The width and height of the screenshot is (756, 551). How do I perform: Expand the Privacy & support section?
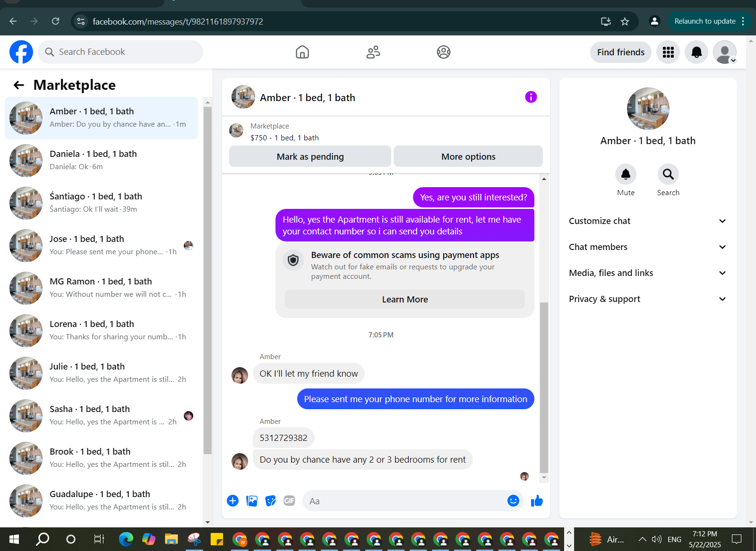(x=648, y=299)
